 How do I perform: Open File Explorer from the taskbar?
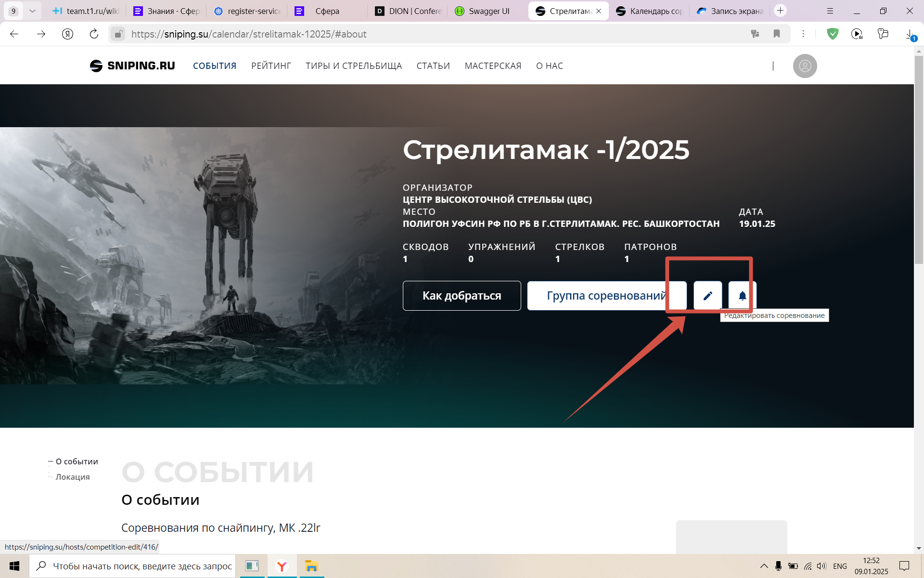click(312, 566)
